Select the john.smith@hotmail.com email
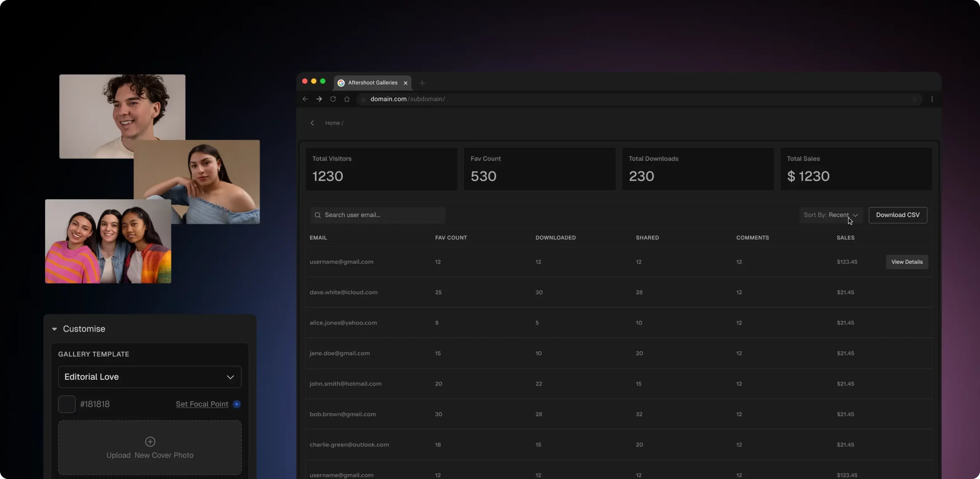Screen dimensions: 980x479 click(x=345, y=384)
